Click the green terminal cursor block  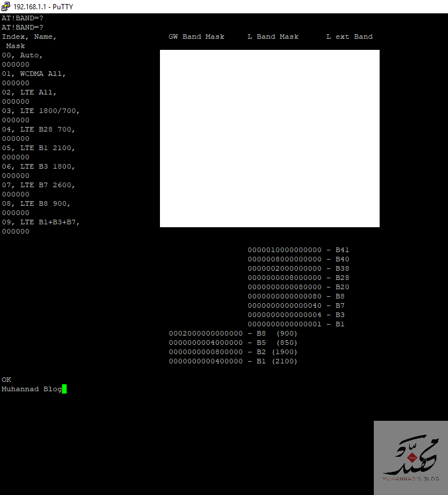pos(64,389)
